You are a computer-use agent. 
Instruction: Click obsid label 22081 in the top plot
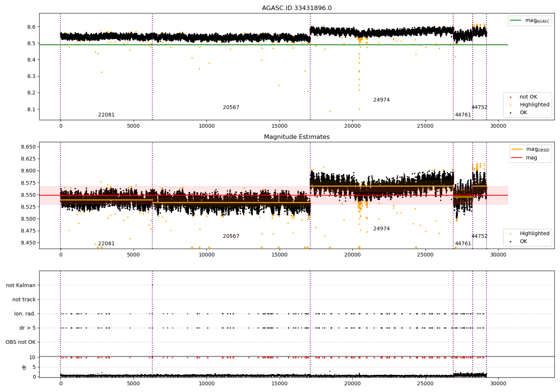point(106,115)
